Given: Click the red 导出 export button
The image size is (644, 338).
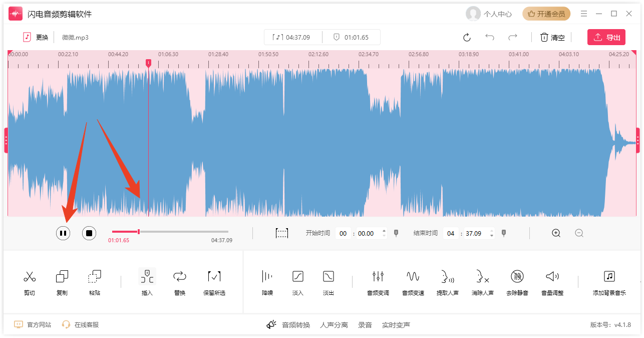Looking at the screenshot, I should coord(606,37).
